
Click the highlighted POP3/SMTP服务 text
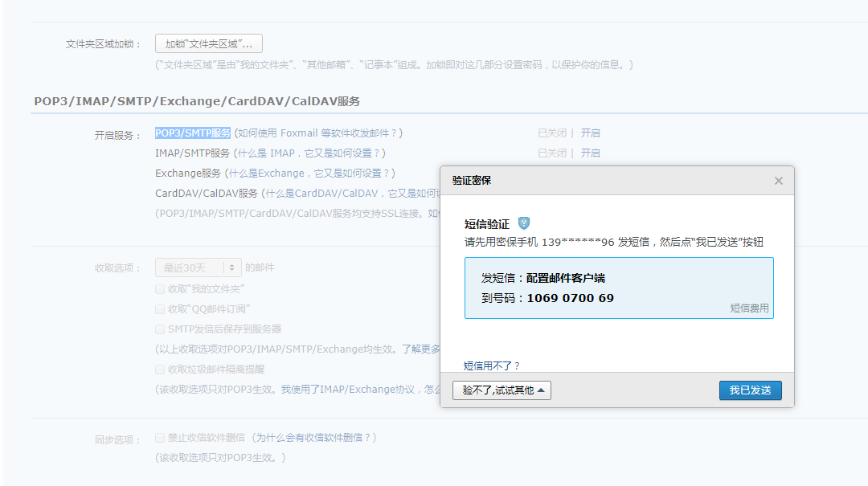coord(193,133)
